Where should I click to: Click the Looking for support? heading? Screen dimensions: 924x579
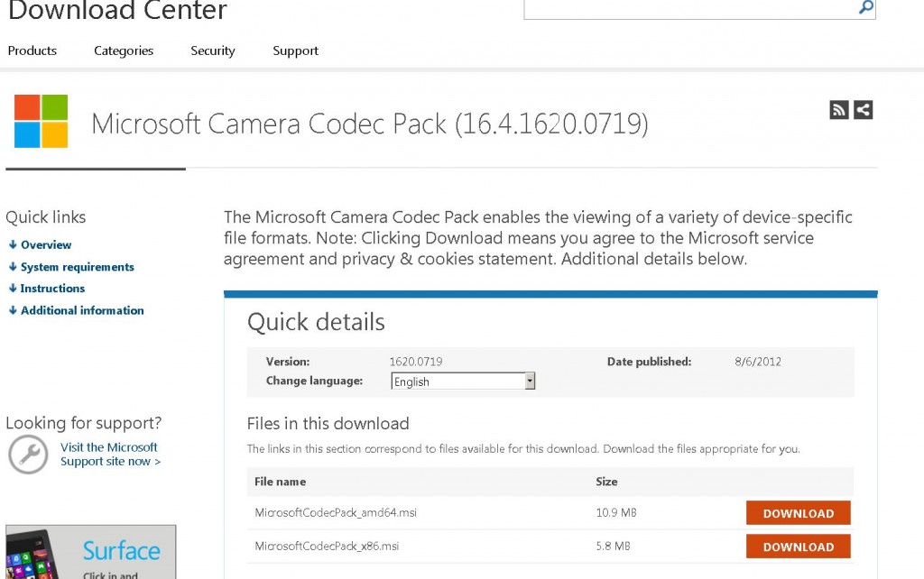coord(84,423)
